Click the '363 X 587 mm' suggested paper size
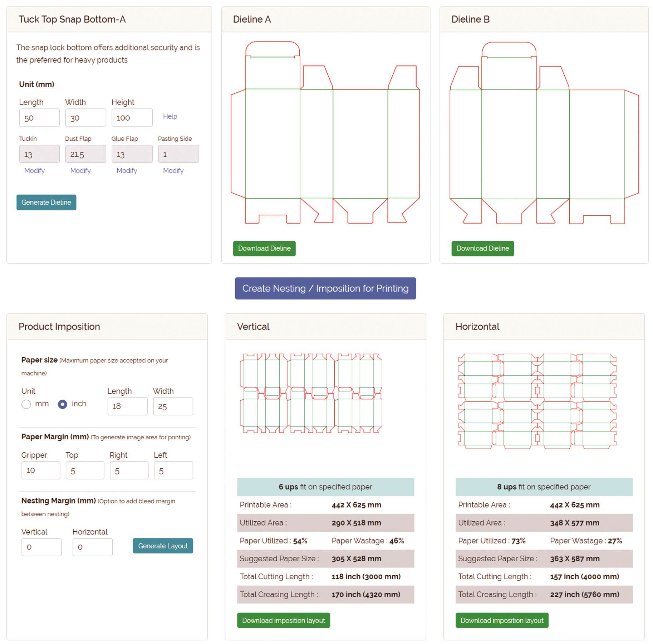Image resolution: width=653 pixels, height=644 pixels. pyautogui.click(x=575, y=558)
